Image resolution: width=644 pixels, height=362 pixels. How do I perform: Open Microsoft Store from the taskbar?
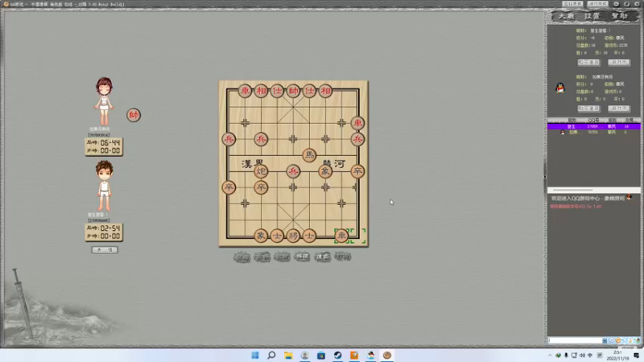(x=321, y=355)
